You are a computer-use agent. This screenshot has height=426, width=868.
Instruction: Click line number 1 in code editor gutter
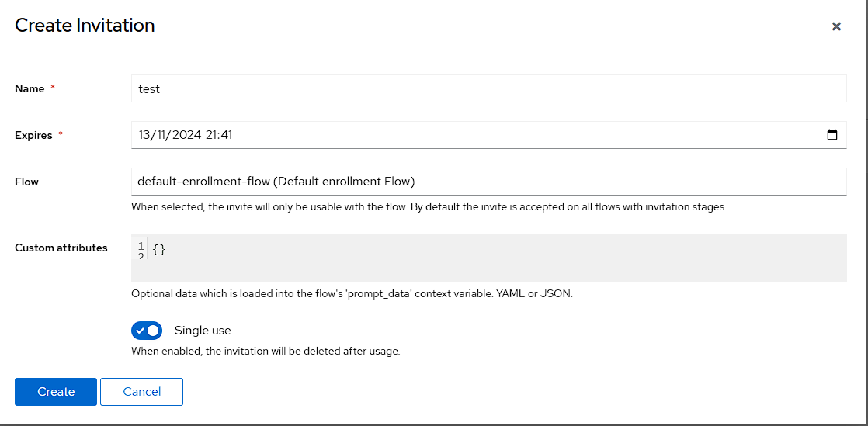(141, 246)
